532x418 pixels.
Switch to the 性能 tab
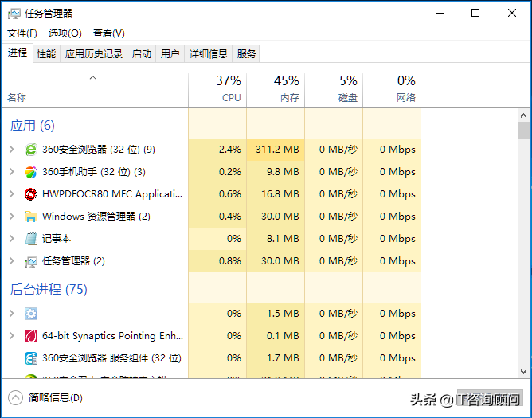pos(46,54)
